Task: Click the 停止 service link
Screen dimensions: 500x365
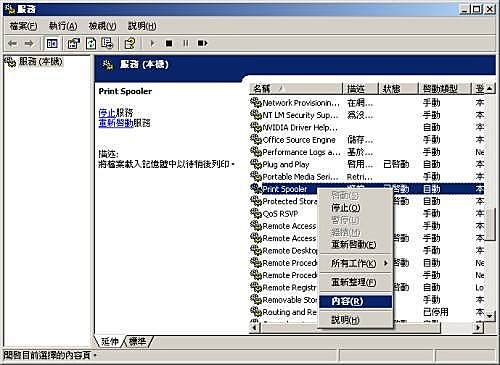Action: coord(107,113)
